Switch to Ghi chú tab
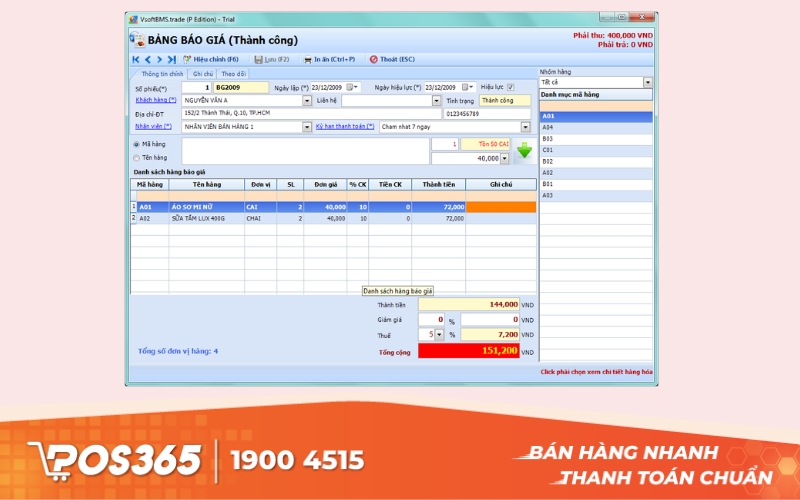The image size is (800, 500). point(203,74)
